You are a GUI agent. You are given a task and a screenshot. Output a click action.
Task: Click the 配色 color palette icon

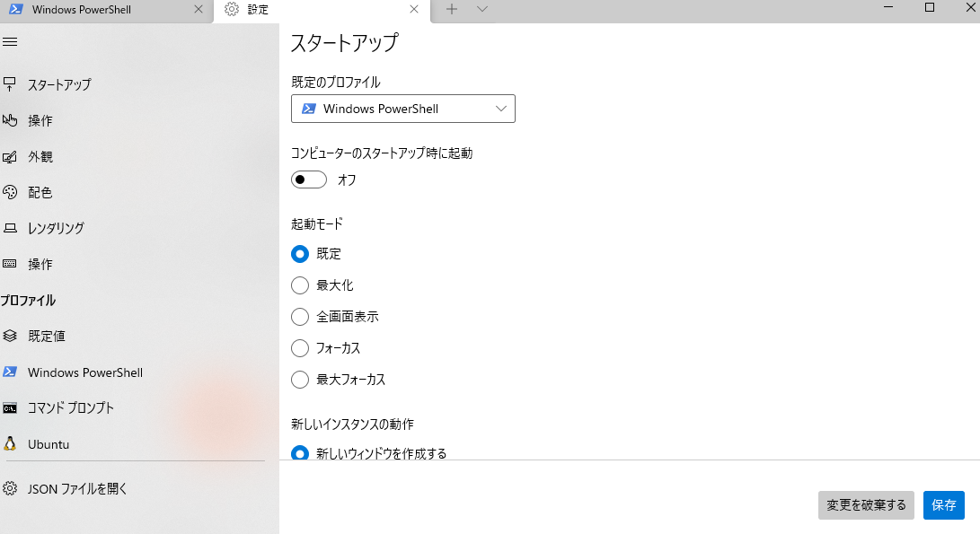pyautogui.click(x=9, y=192)
